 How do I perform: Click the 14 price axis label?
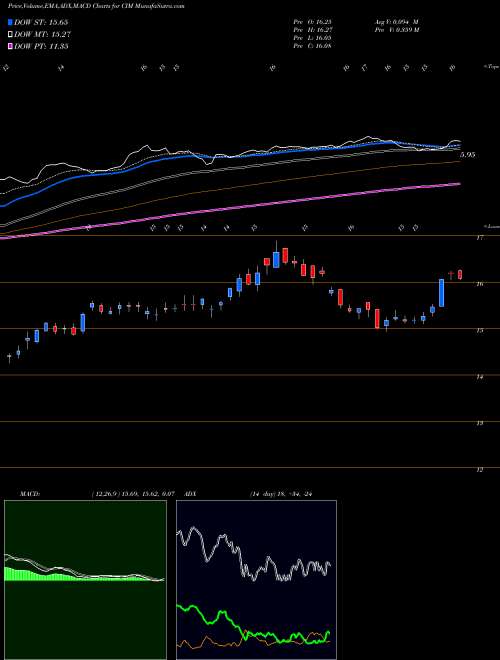coord(480,377)
